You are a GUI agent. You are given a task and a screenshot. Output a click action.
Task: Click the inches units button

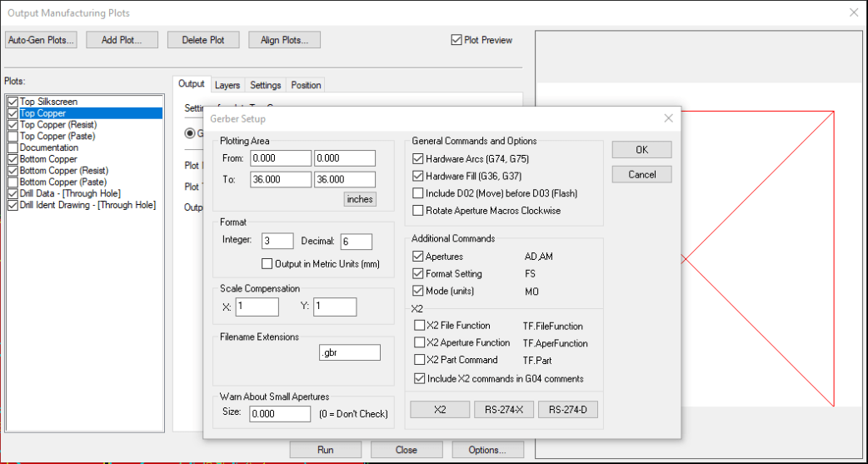coord(360,199)
